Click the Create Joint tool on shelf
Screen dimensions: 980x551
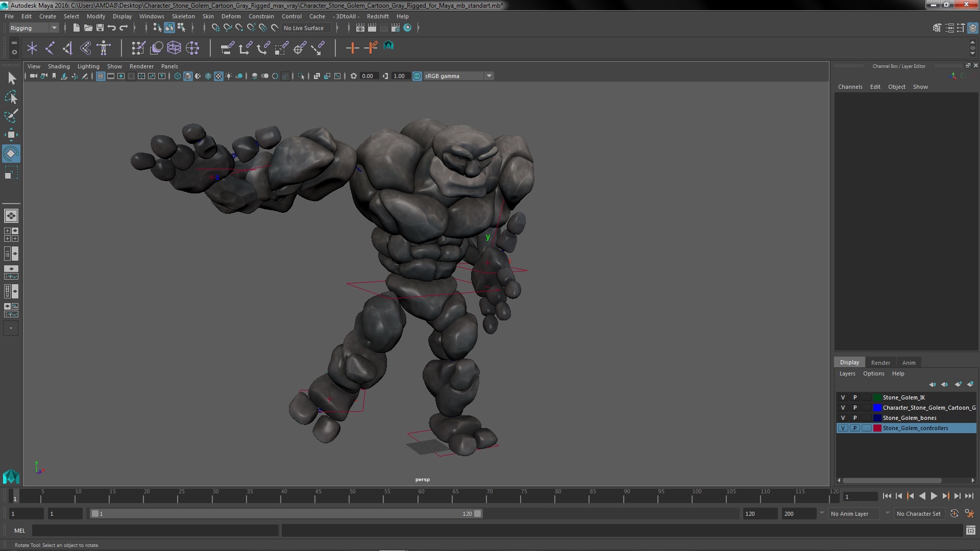(50, 48)
